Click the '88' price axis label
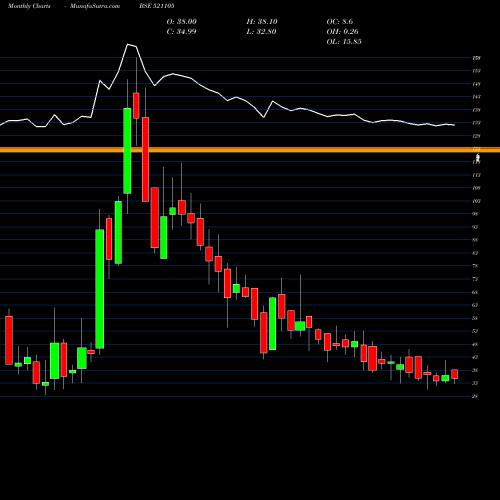Viewport: 500px width, 500px height. coord(475,240)
